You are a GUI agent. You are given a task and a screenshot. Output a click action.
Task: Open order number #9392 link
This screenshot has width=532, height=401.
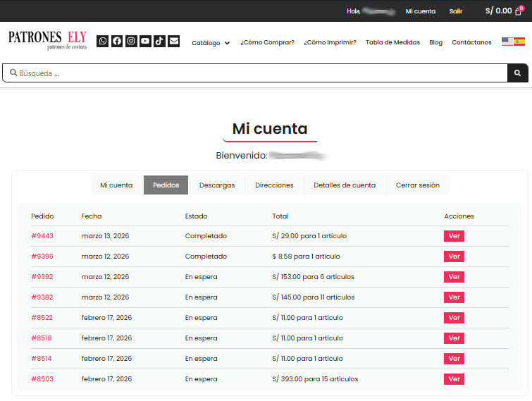42,277
